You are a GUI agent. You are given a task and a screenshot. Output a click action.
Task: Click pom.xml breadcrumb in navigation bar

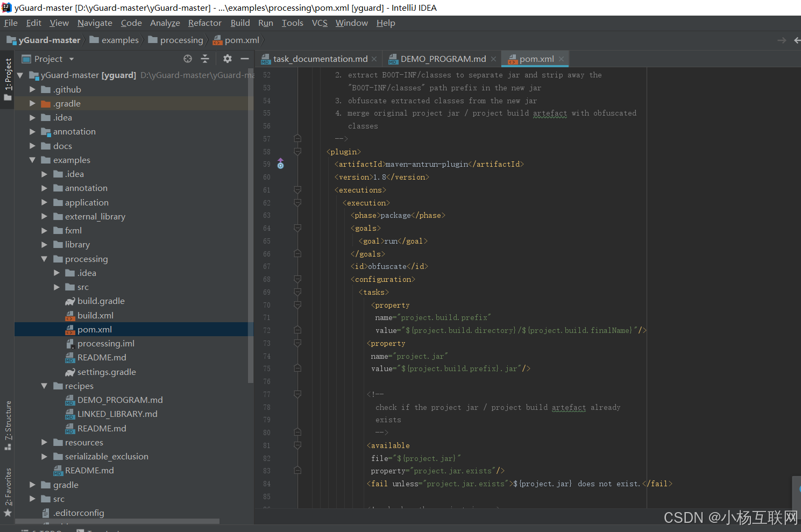coord(236,40)
